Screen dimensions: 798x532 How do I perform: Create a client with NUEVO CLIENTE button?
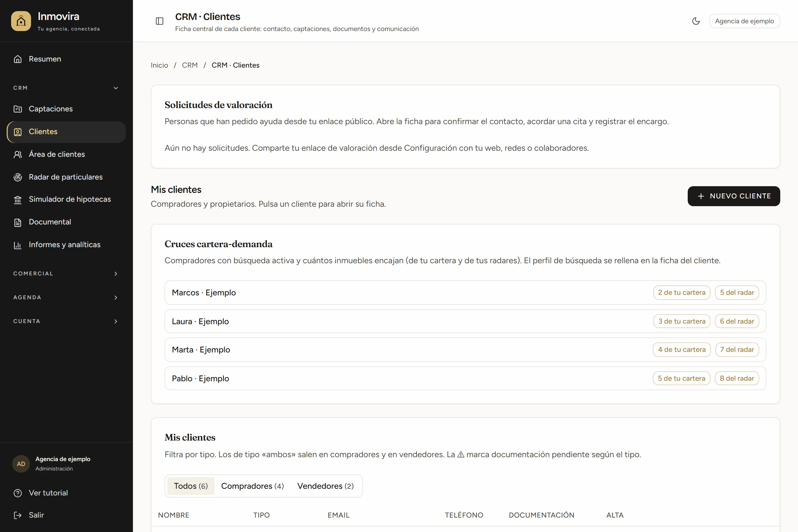click(733, 196)
